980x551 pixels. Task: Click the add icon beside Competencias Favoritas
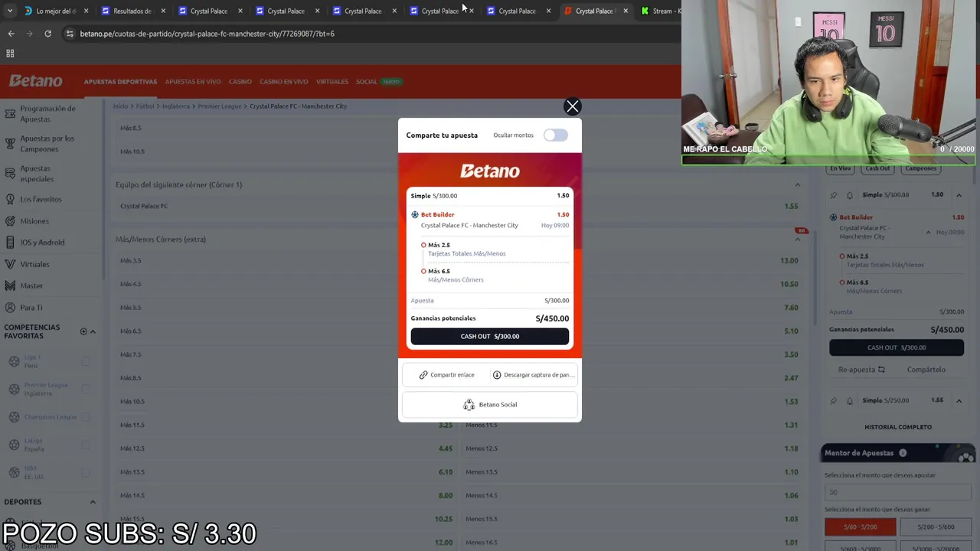pyautogui.click(x=83, y=331)
